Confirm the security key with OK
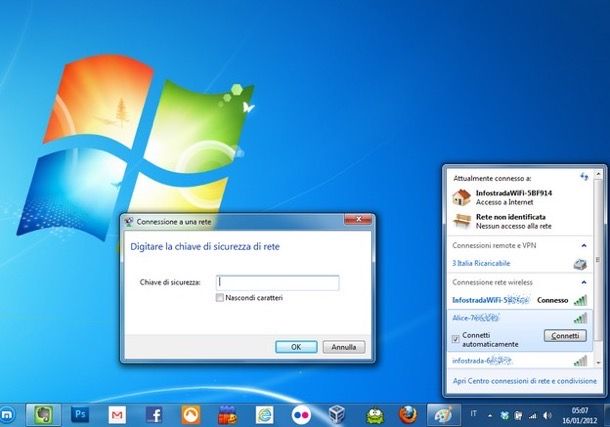The width and height of the screenshot is (610, 427). tap(296, 347)
